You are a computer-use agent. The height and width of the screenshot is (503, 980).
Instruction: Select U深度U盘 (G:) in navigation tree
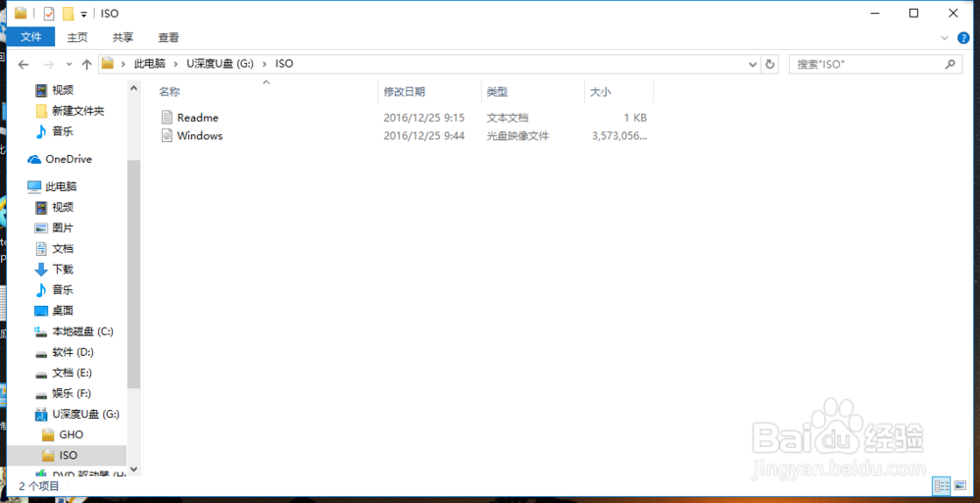(85, 414)
